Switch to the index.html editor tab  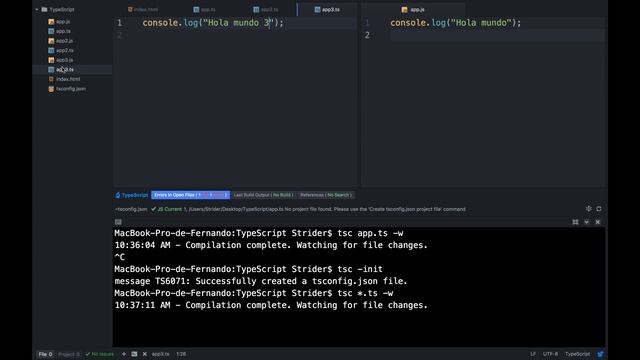[143, 9]
